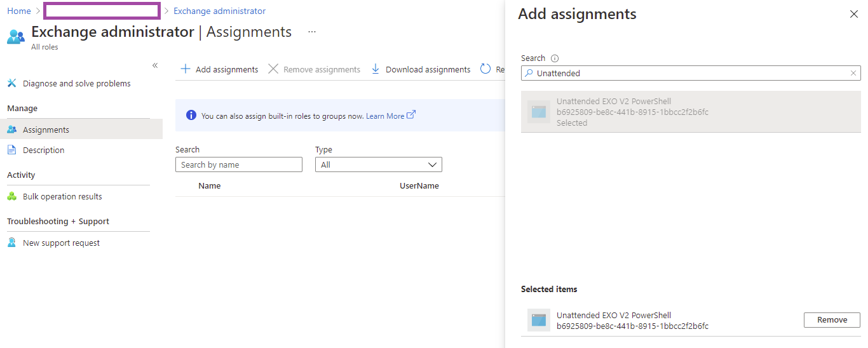This screenshot has height=348, width=868.
Task: Click the download arrow icon
Action: pyautogui.click(x=376, y=69)
